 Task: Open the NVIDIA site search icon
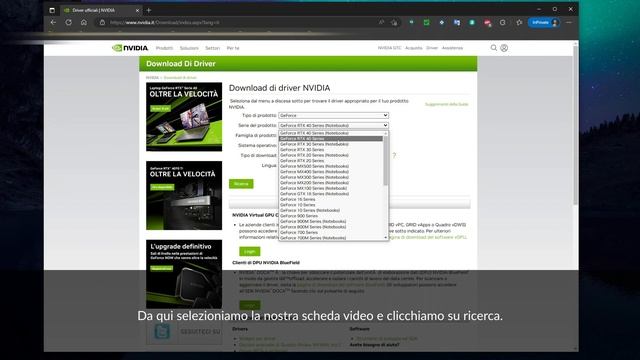(493, 48)
